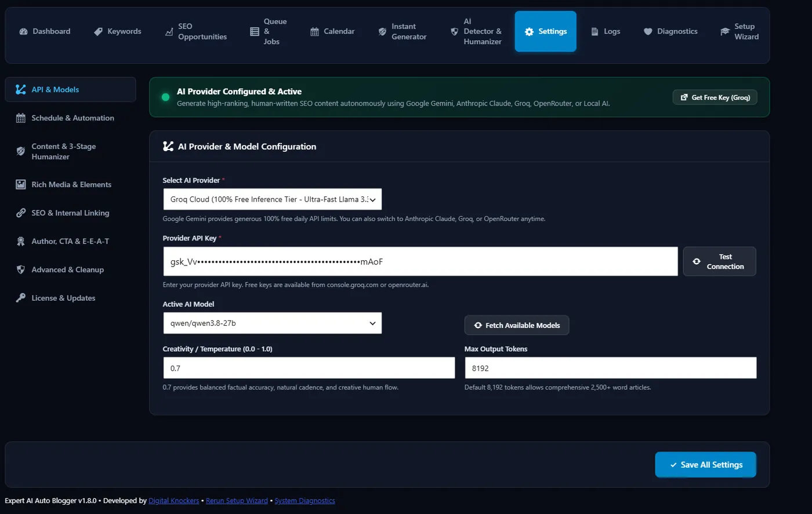The height and width of the screenshot is (514, 812).
Task: Click the Dashboard gauge icon
Action: [x=24, y=31]
